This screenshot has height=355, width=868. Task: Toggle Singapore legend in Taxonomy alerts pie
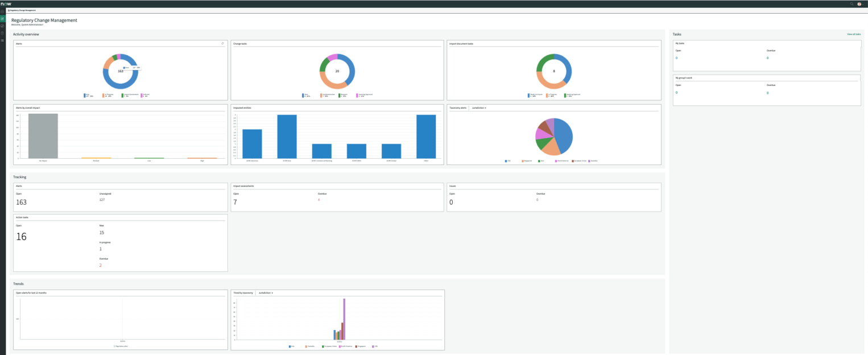click(x=528, y=161)
